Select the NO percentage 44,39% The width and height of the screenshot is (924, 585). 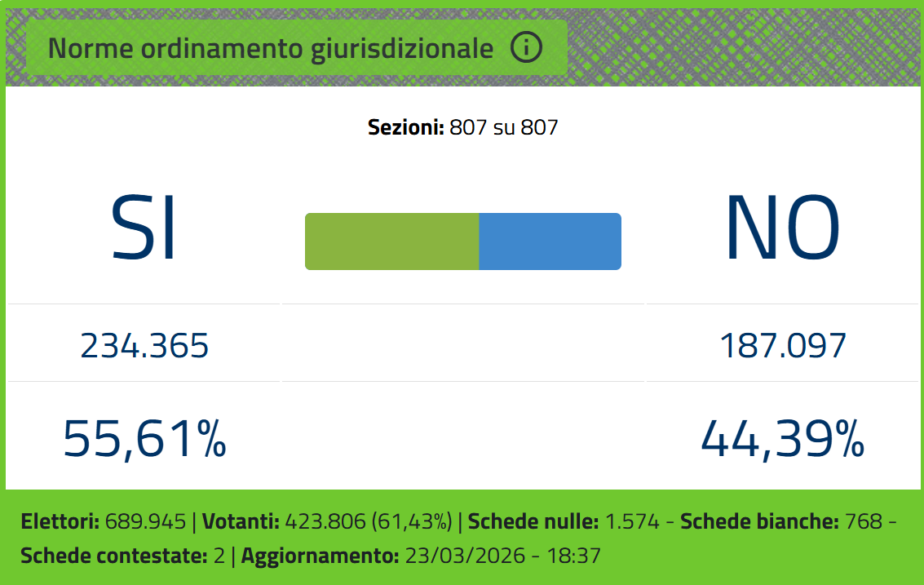(x=782, y=438)
